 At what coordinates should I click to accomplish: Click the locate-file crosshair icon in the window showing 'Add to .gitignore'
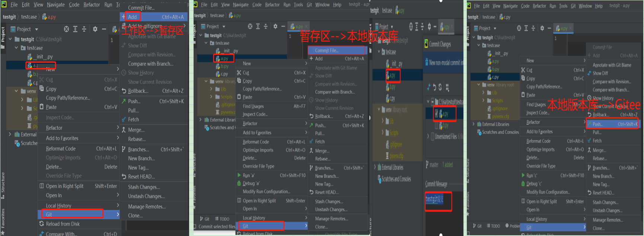66,29
